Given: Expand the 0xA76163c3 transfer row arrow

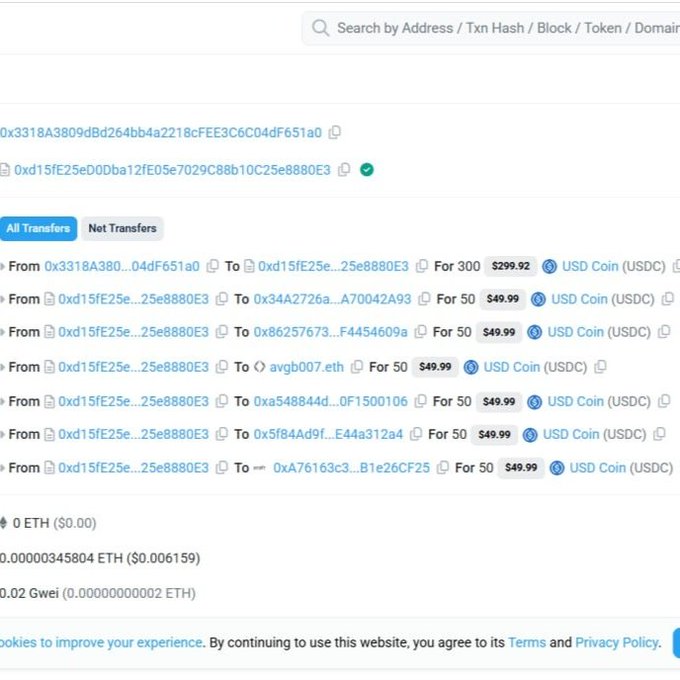Looking at the screenshot, I should tap(3, 468).
